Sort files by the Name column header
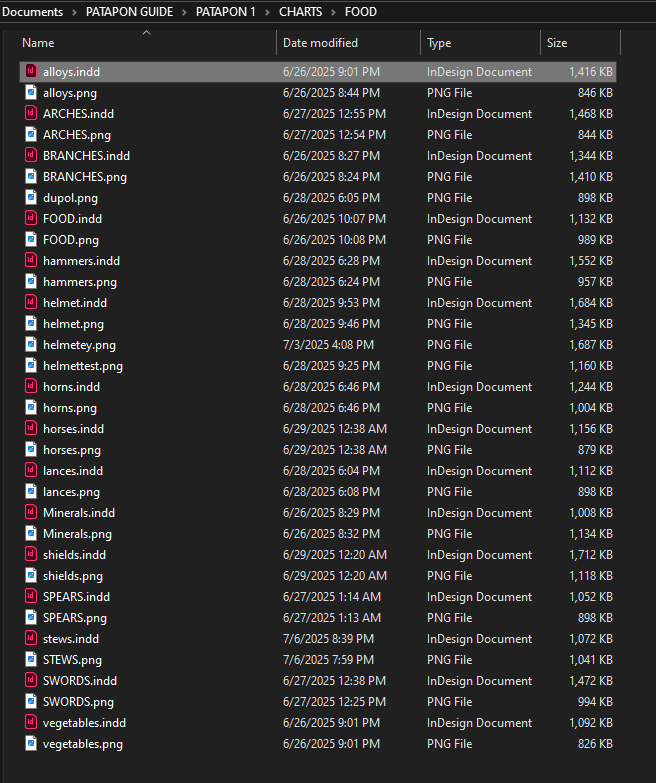656x783 pixels. point(38,43)
